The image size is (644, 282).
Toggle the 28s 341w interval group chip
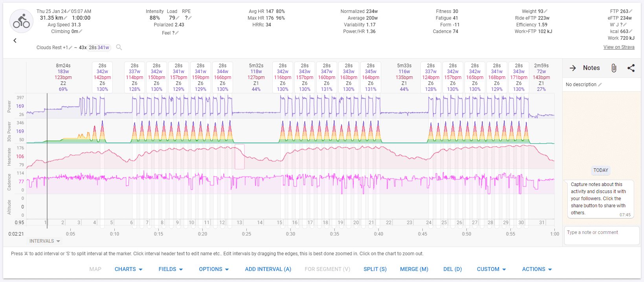coord(99,48)
